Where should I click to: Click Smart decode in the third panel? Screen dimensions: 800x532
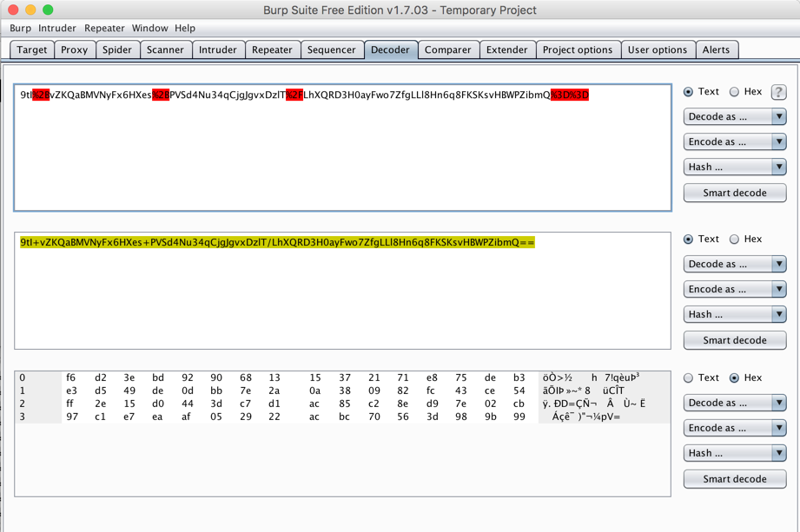coord(735,479)
